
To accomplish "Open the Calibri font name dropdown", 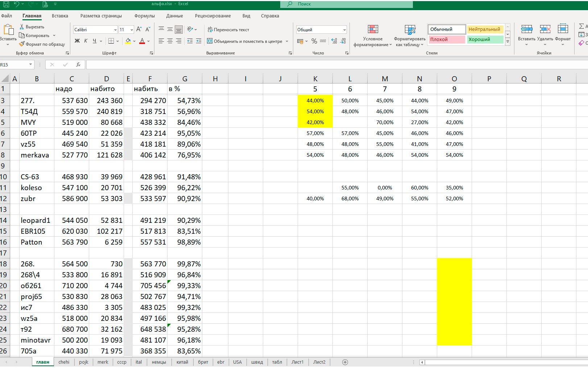I will point(115,30).
